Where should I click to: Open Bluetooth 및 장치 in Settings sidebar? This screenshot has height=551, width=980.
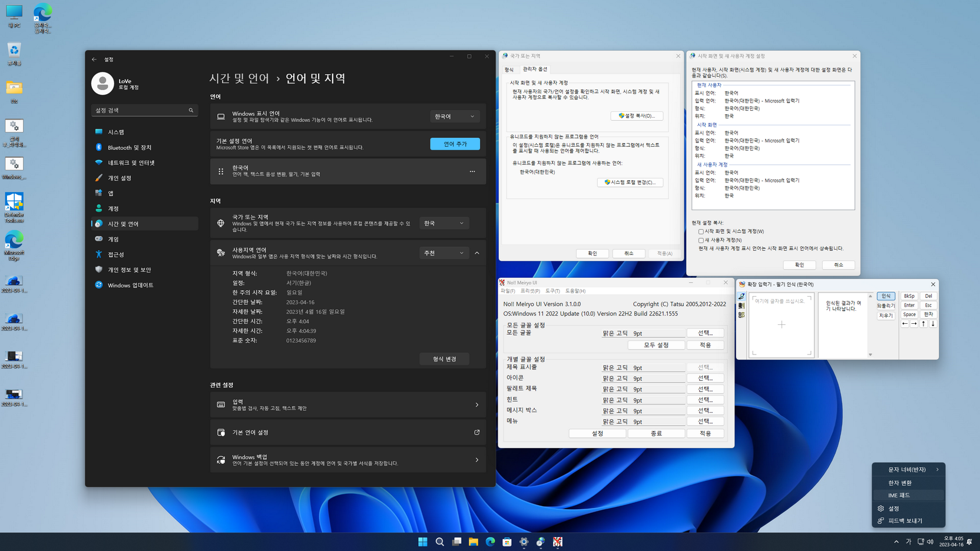[145, 147]
